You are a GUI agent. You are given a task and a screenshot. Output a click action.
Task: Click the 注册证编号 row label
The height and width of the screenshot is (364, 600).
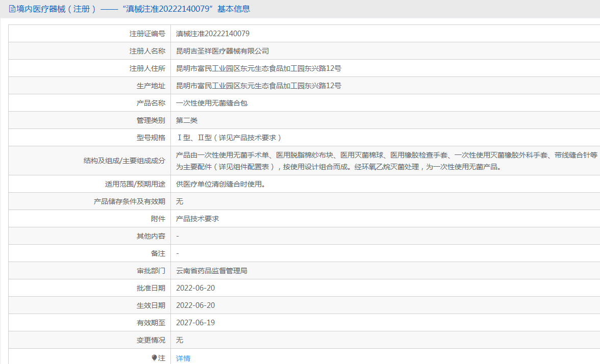[x=147, y=34]
